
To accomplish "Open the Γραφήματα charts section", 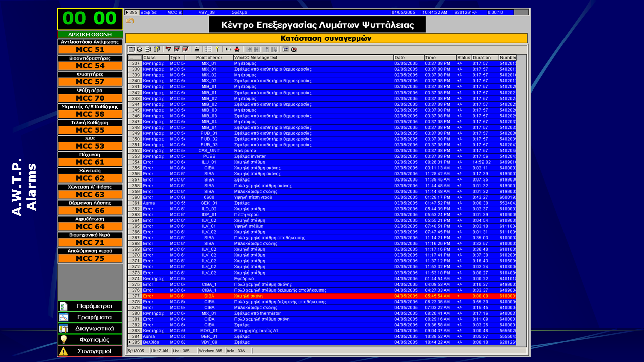I will click(x=90, y=317).
